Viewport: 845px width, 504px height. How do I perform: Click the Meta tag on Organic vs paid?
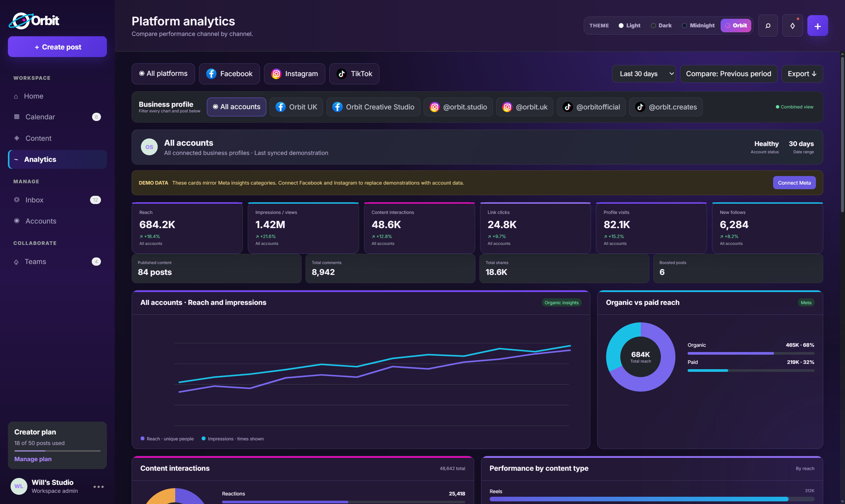[806, 303]
